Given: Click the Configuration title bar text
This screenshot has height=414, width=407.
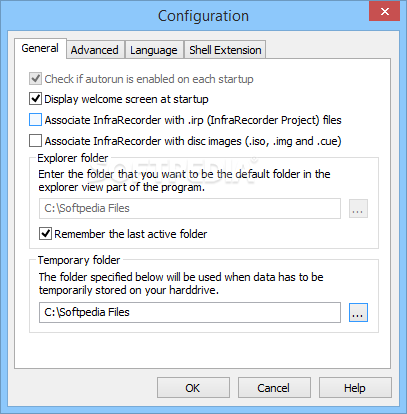Looking at the screenshot, I should [x=203, y=16].
